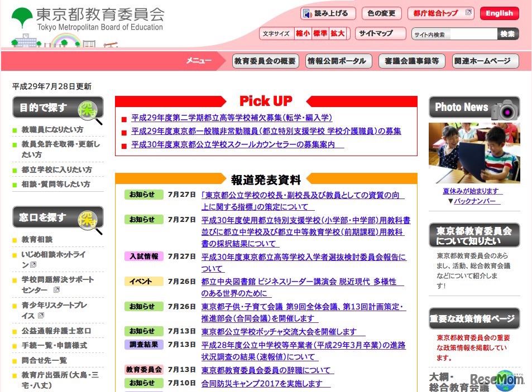The image size is (532, 392).
Task: Click external link icon beside 学校問題解決サポートセンター
Action: tap(56, 289)
